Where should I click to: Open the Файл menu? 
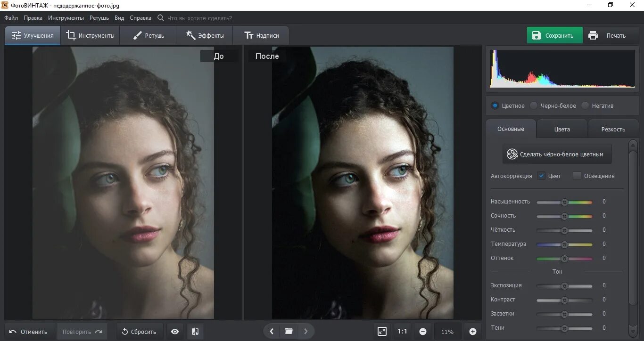11,18
